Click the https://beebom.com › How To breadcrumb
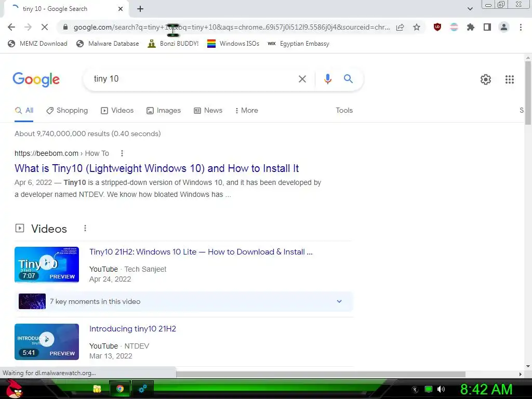Image resolution: width=532 pixels, height=399 pixels. tap(62, 153)
